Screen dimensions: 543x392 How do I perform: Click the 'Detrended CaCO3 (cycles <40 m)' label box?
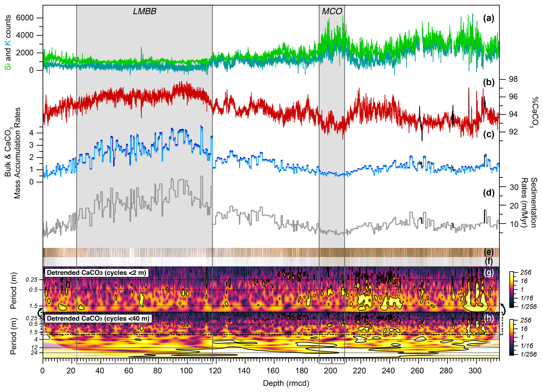98,318
